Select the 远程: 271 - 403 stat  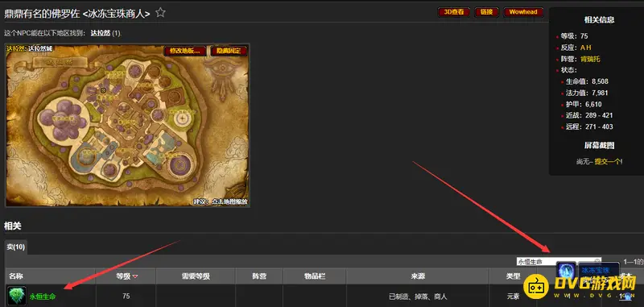tap(589, 127)
